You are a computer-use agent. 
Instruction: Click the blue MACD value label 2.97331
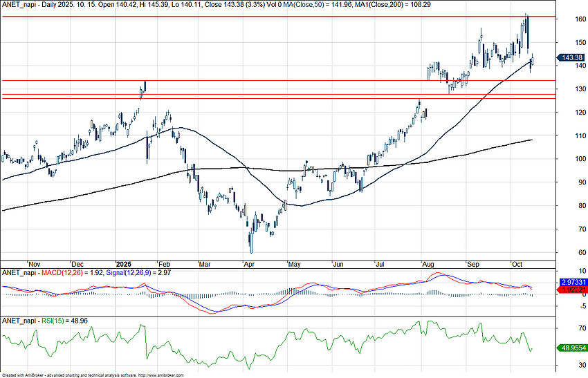(x=573, y=283)
